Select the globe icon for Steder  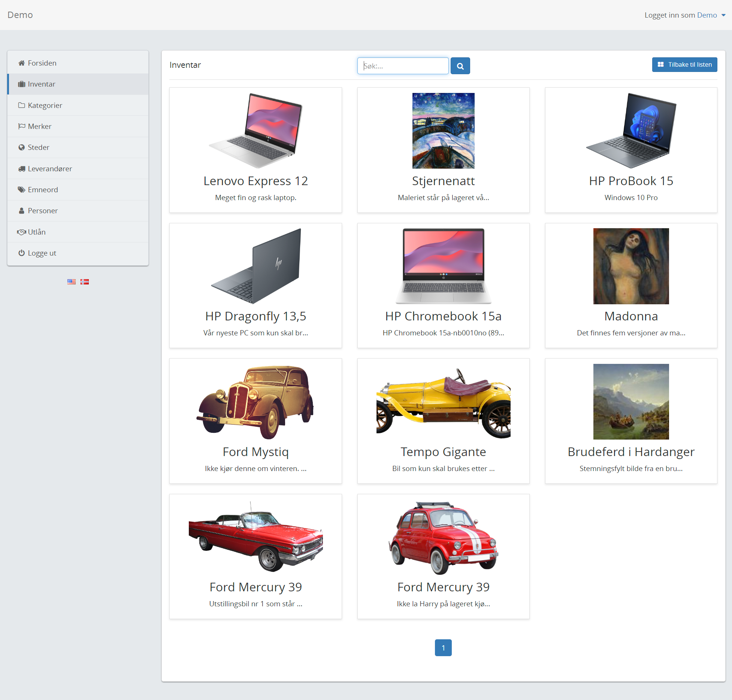pyautogui.click(x=22, y=148)
